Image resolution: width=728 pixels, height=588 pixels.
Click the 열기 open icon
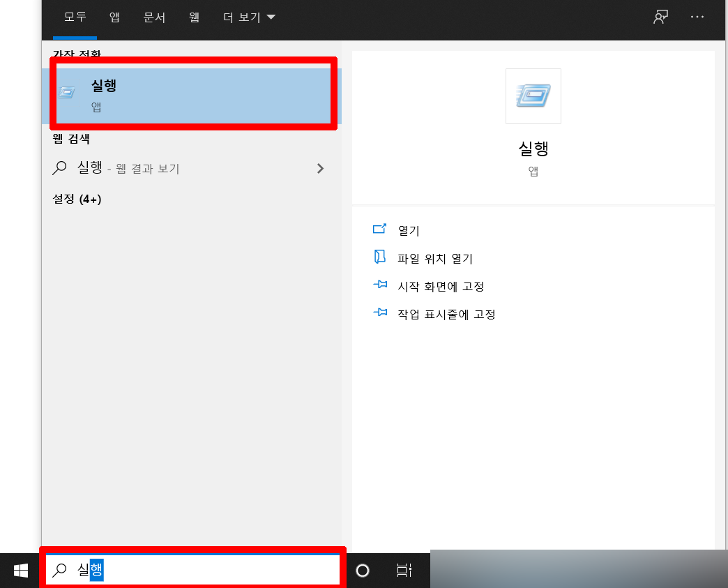tap(380, 229)
